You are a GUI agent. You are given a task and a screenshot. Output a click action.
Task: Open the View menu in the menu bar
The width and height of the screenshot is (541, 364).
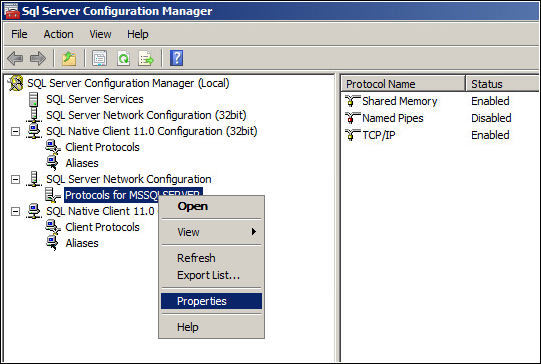(100, 34)
